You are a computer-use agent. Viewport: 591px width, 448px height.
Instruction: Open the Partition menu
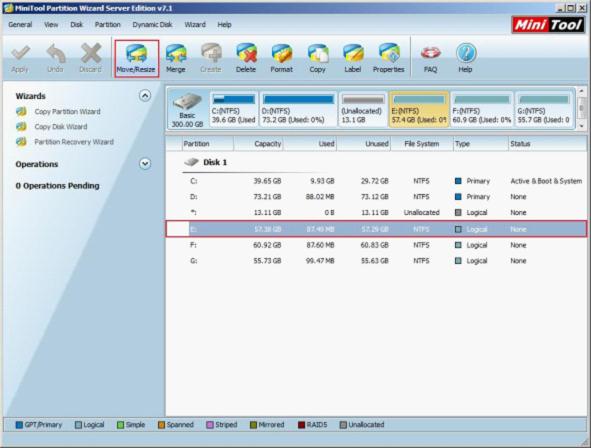[x=108, y=24]
